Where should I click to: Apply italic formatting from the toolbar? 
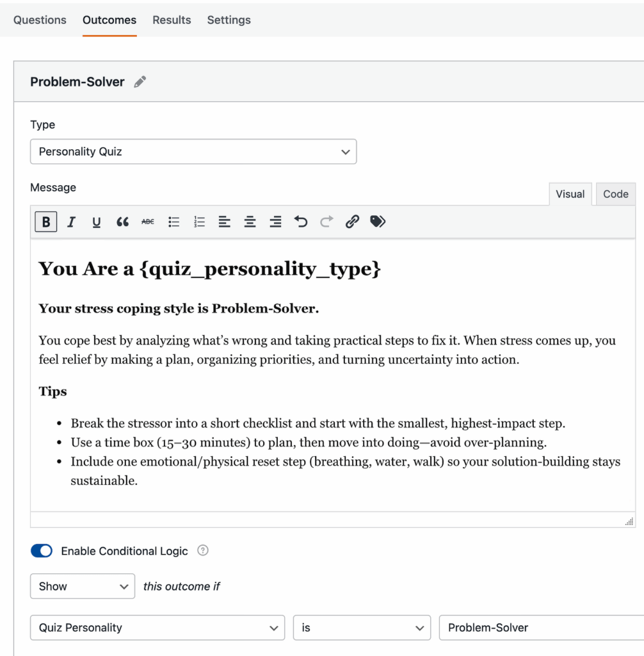pyautogui.click(x=71, y=222)
